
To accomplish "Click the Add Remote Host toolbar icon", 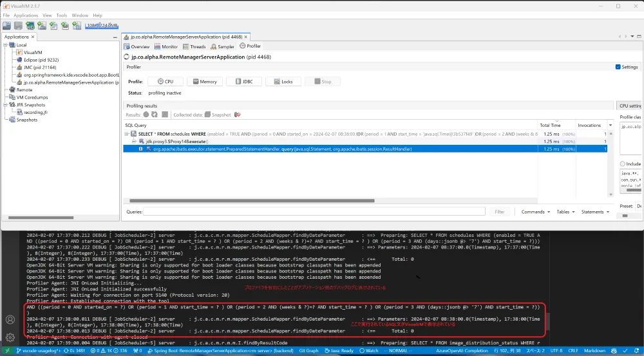I will [x=30, y=26].
